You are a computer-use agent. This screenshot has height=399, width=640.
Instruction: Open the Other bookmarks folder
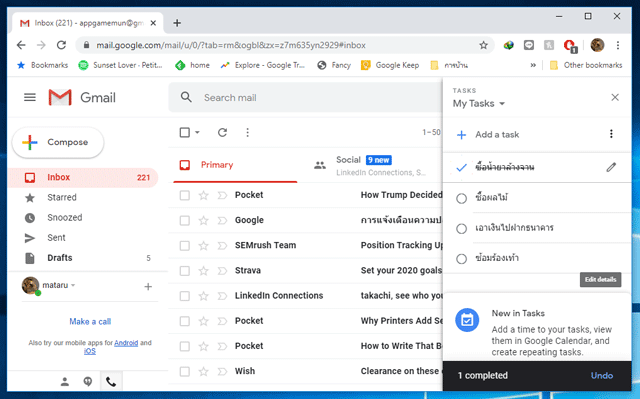(x=586, y=65)
